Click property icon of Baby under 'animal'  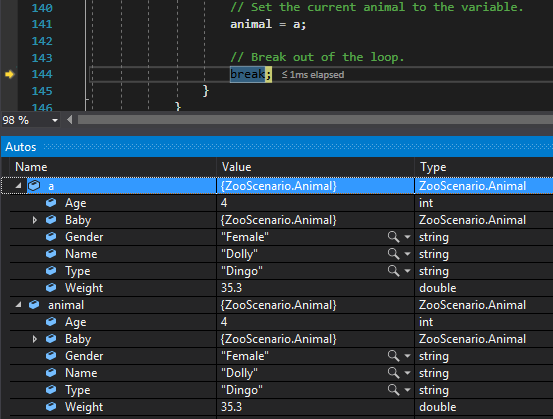(x=51, y=339)
